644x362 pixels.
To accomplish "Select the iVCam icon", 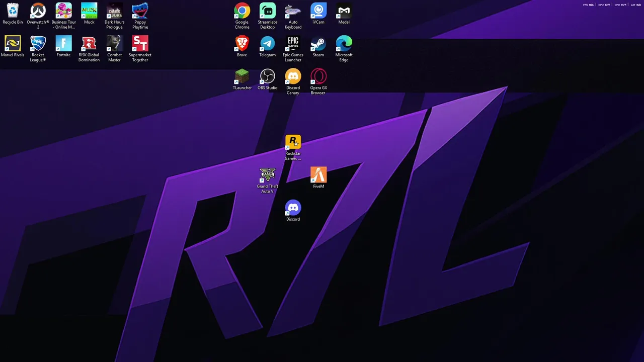I will (318, 14).
